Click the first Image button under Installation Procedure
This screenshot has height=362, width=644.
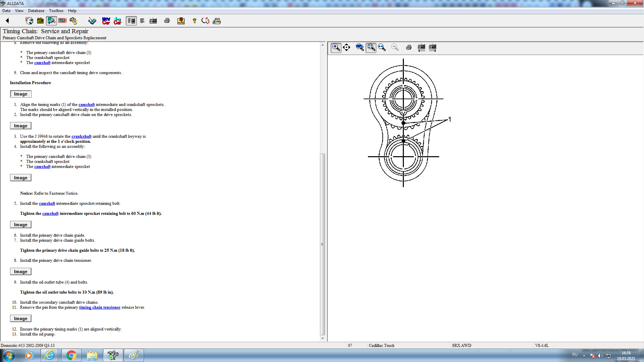click(x=20, y=94)
